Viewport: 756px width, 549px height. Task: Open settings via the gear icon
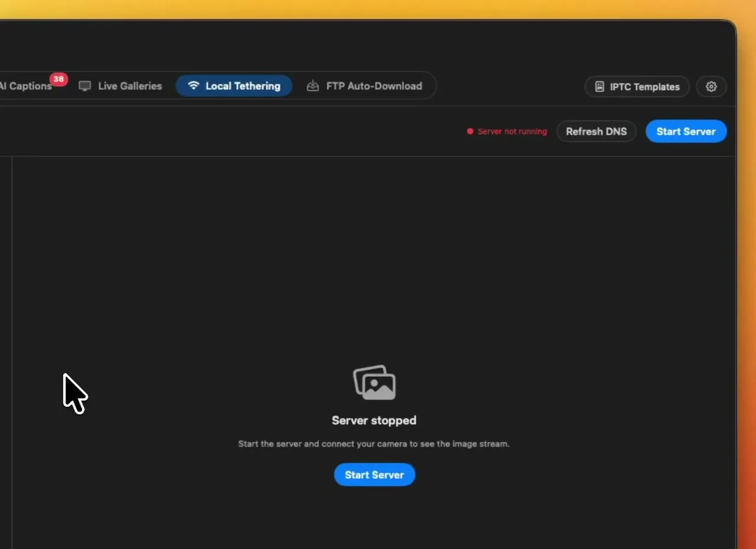[x=711, y=87]
